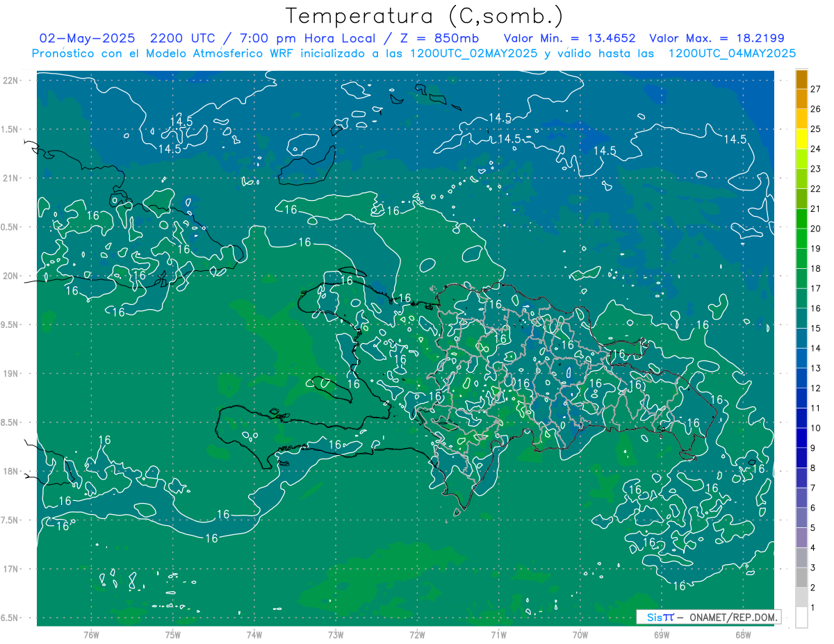Screen dimensions: 834x644
Task: Click the '27' color scale label
Action: (816, 89)
